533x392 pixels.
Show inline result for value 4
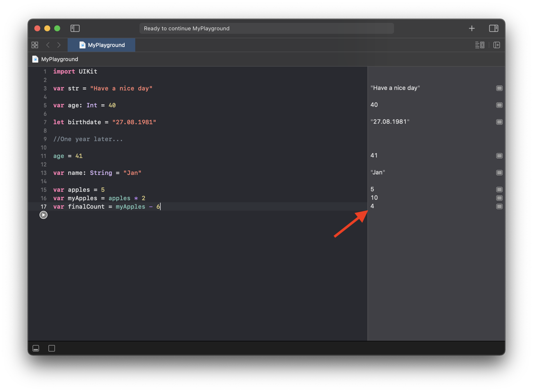[x=499, y=206]
